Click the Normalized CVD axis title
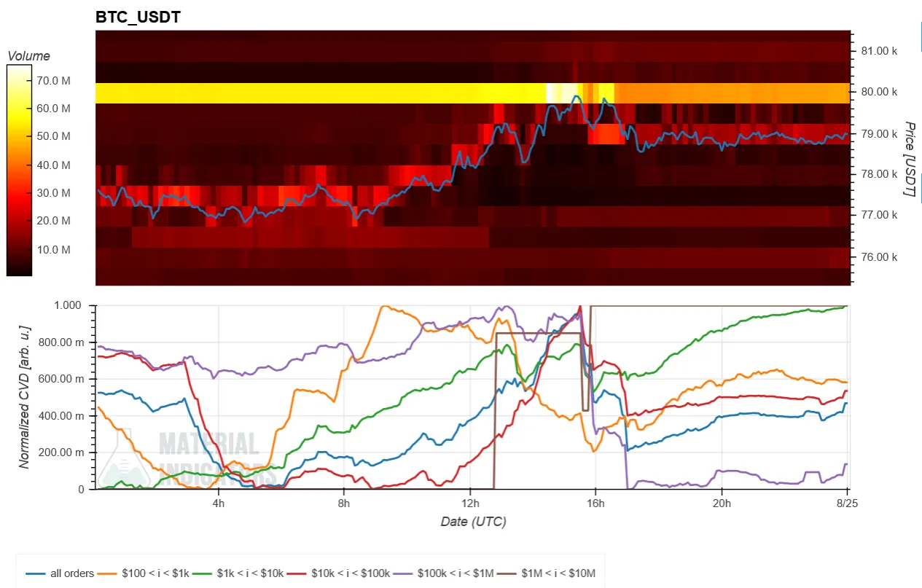This screenshot has width=922, height=588. click(24, 397)
